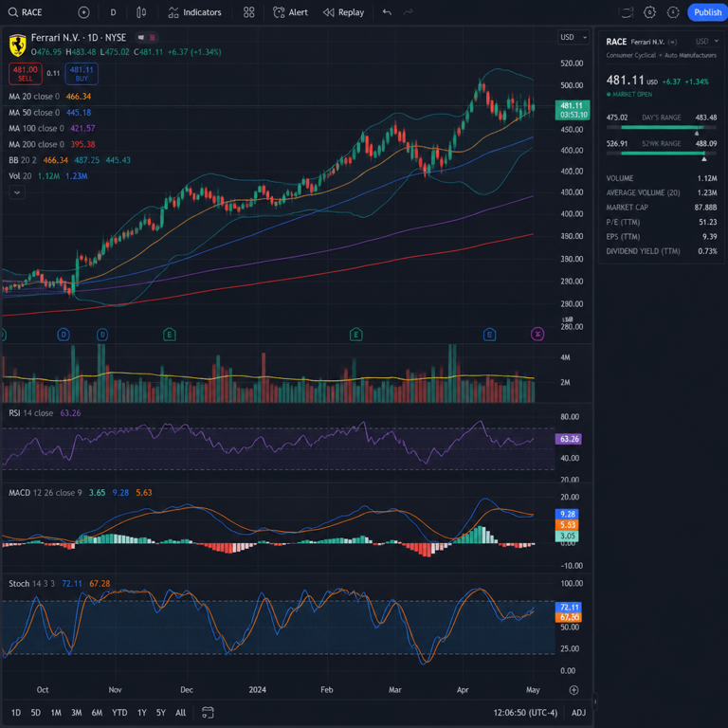This screenshot has height=728, width=728.
Task: Open chart settings gear icon
Action: [649, 12]
